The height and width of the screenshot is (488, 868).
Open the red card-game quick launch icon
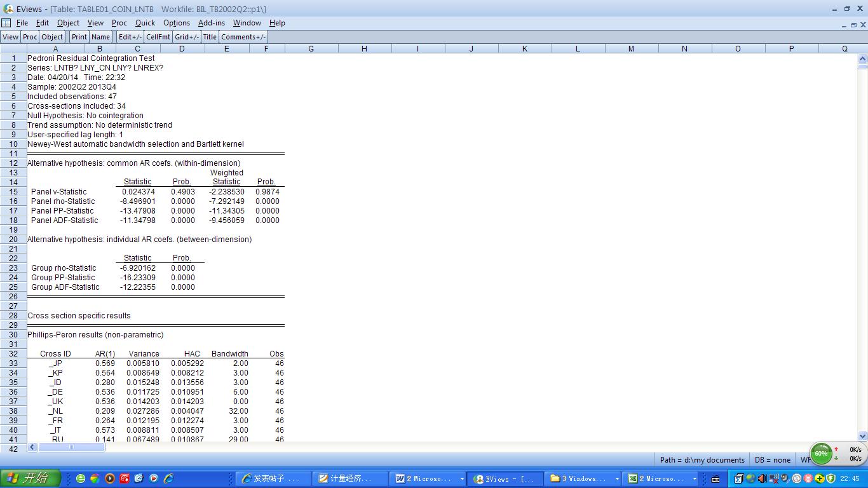[124, 478]
